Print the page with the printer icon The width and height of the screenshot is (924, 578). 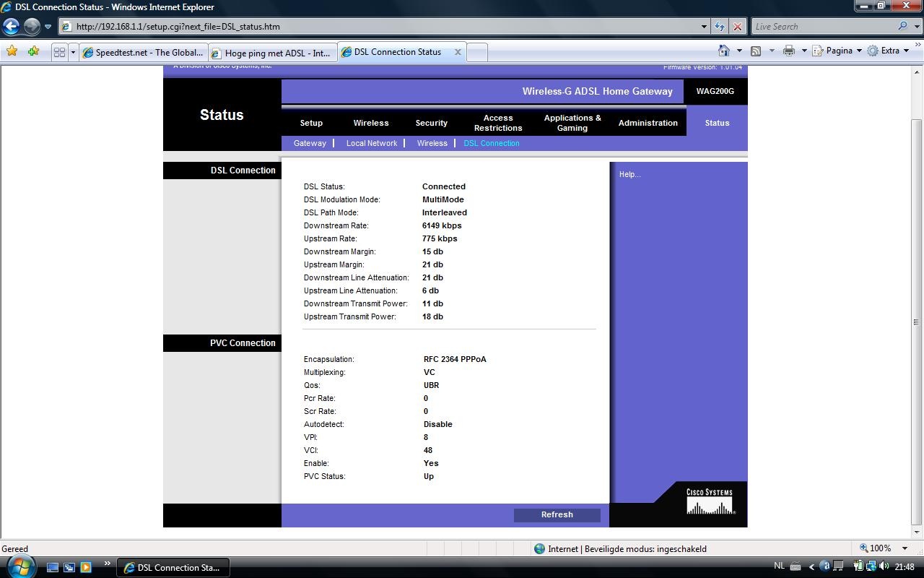[788, 51]
